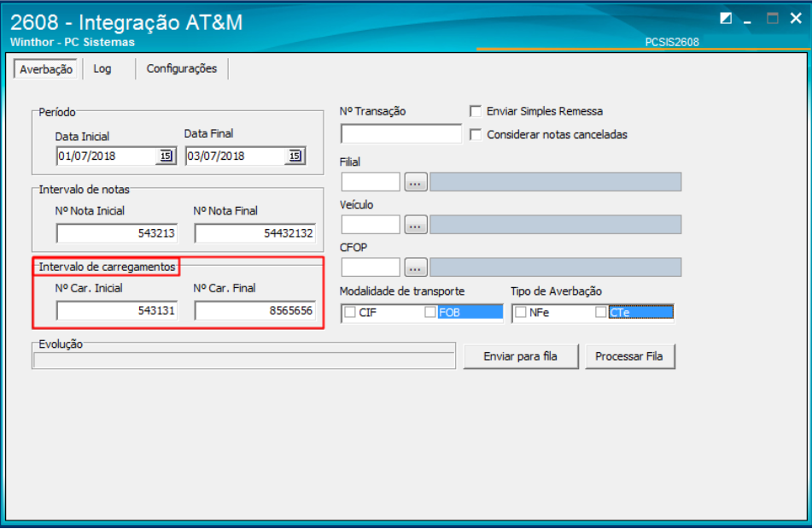Switch to the Log tab

(x=102, y=69)
